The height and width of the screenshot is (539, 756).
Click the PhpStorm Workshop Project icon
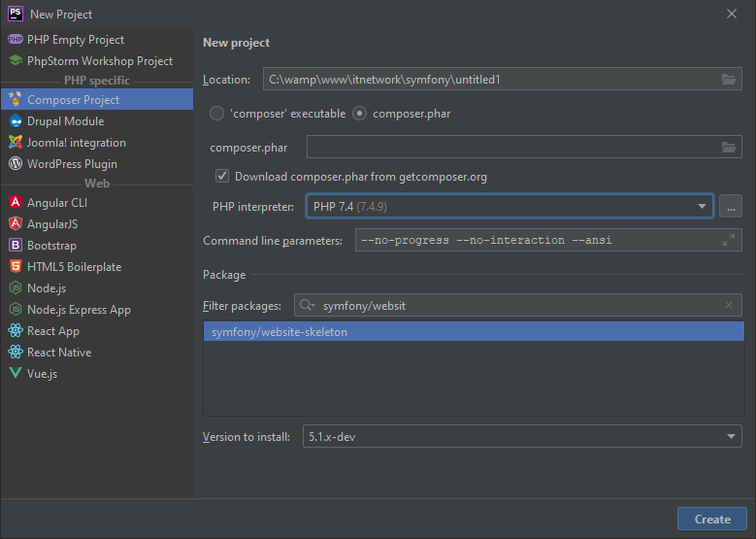[16, 61]
